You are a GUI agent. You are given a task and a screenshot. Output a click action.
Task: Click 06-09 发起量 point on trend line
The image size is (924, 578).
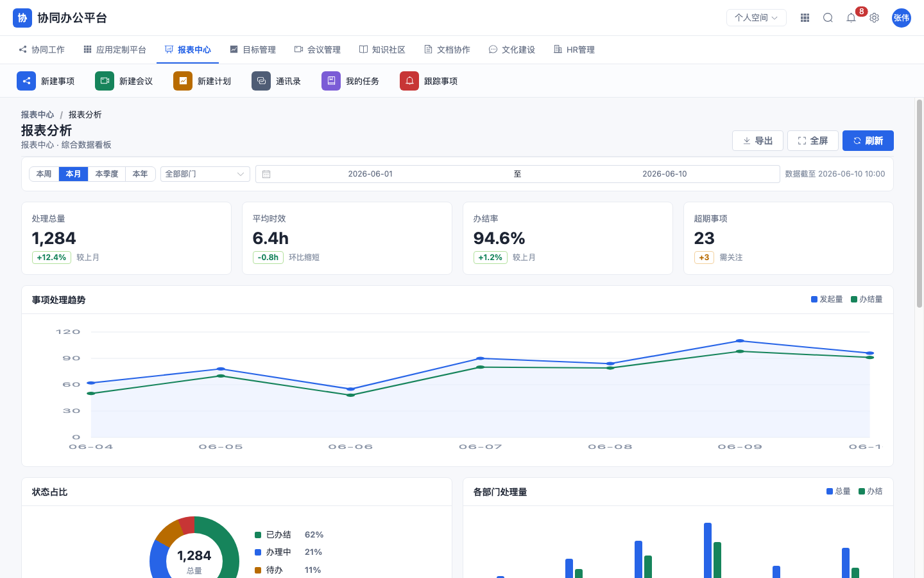click(x=740, y=340)
